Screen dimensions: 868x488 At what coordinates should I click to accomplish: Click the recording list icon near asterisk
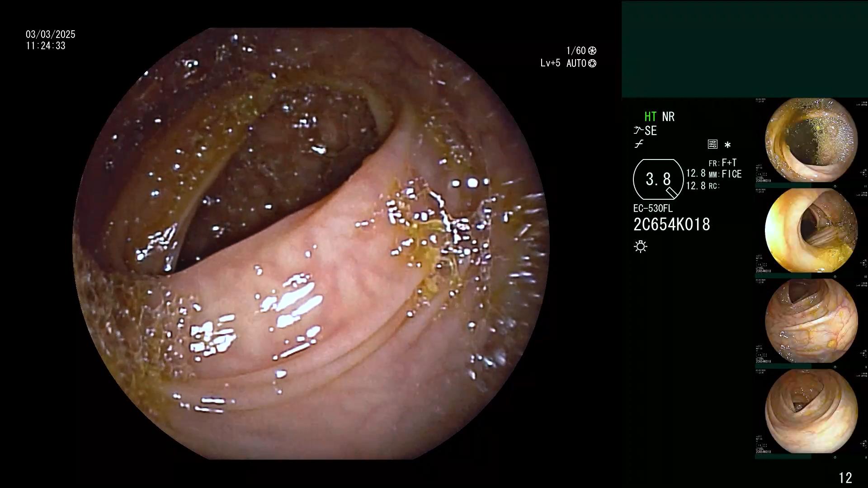point(712,145)
